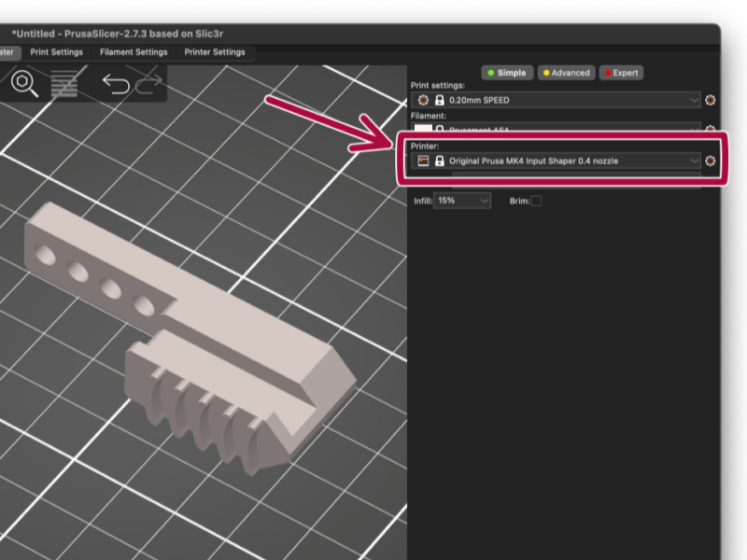Open the Printer selection dropdown

[693, 161]
